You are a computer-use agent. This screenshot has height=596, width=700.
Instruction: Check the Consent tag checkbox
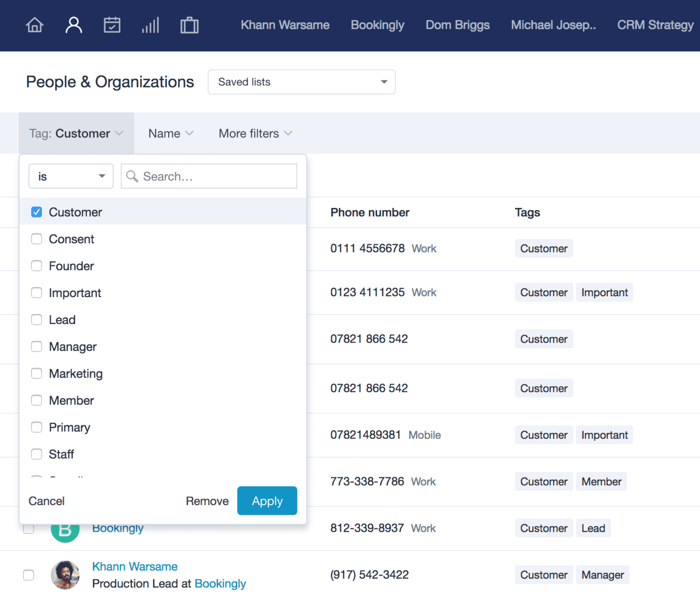coord(37,239)
